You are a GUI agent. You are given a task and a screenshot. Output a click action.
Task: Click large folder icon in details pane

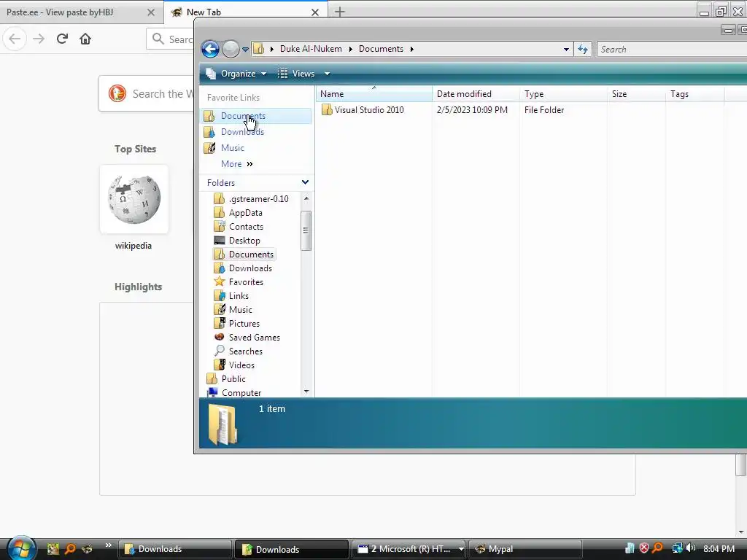click(222, 424)
